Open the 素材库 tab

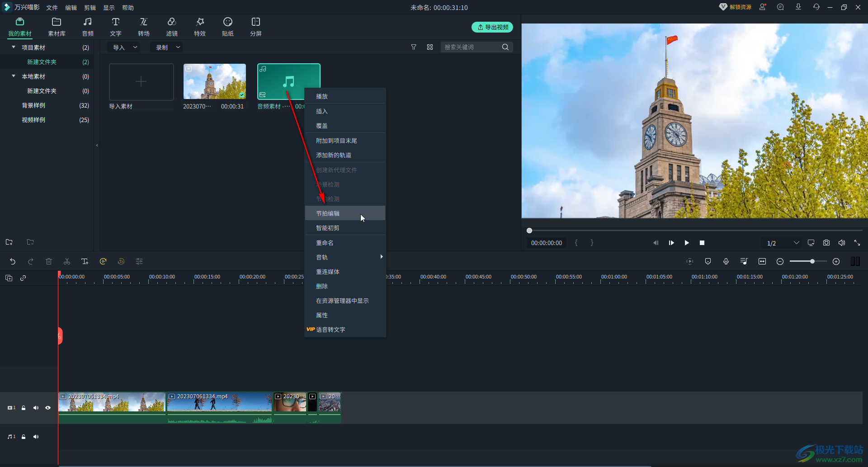57,27
